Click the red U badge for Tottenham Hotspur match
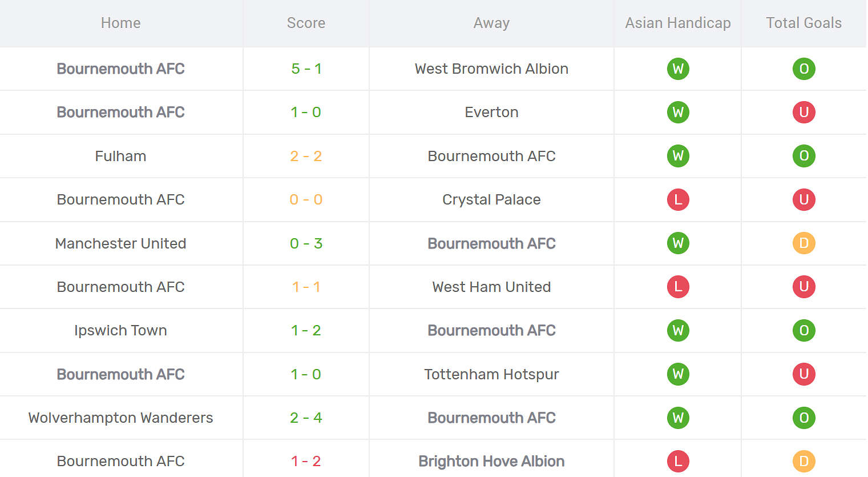Viewport: 868px width, 477px height. pos(804,374)
